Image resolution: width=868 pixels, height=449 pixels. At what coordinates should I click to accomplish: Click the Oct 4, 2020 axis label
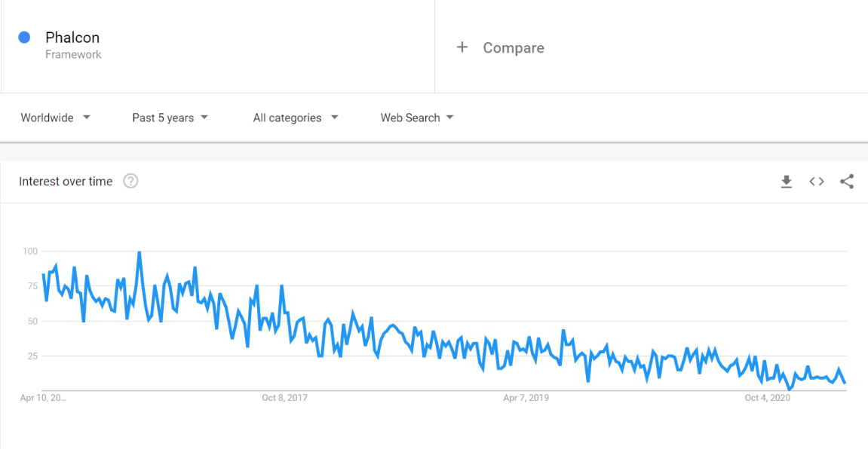pos(769,397)
